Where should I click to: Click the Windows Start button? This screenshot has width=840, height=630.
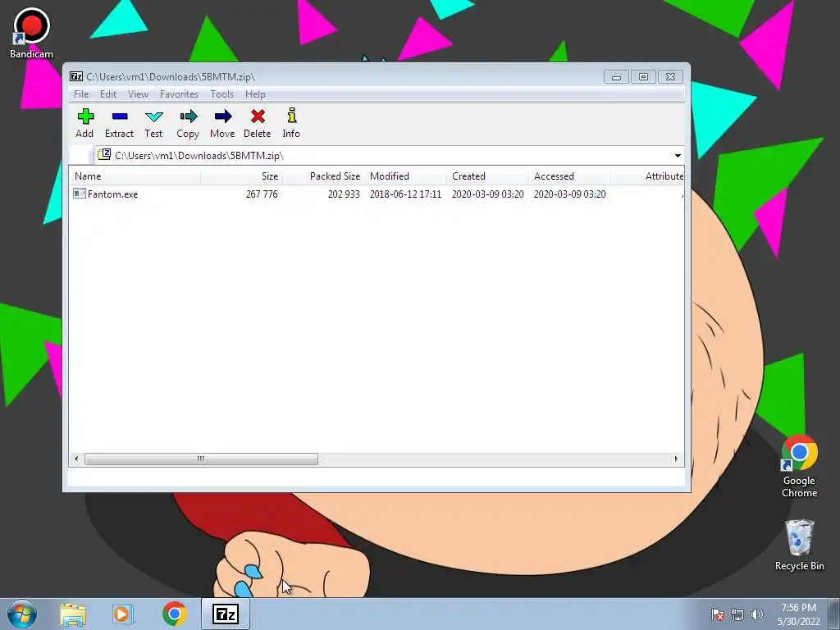[22, 614]
